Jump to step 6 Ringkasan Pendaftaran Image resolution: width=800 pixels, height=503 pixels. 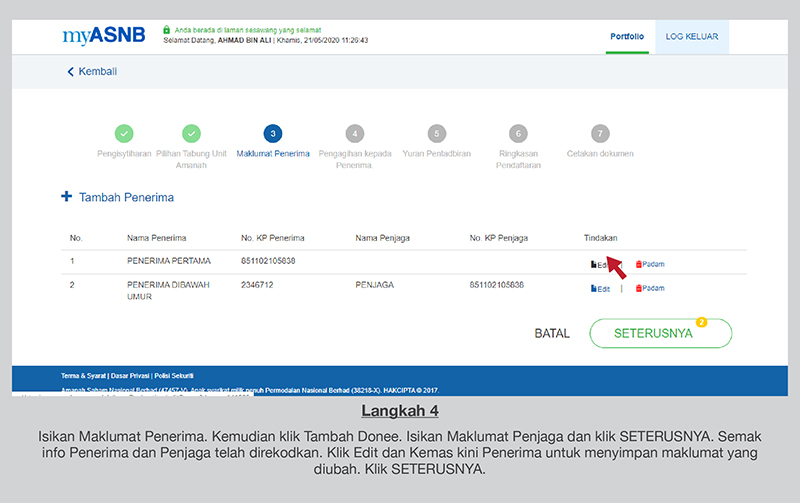point(517,133)
